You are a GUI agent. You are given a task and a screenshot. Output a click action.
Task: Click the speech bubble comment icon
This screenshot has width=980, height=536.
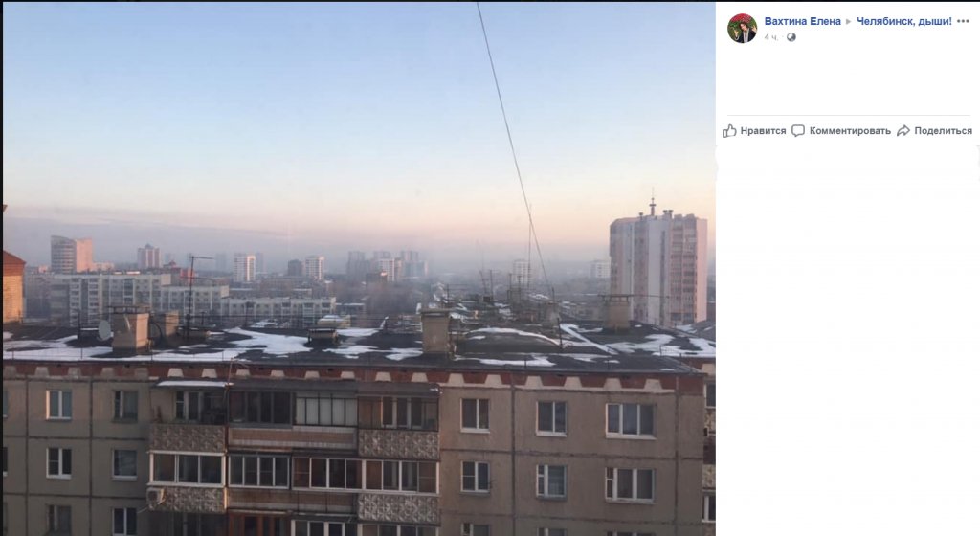tap(798, 130)
